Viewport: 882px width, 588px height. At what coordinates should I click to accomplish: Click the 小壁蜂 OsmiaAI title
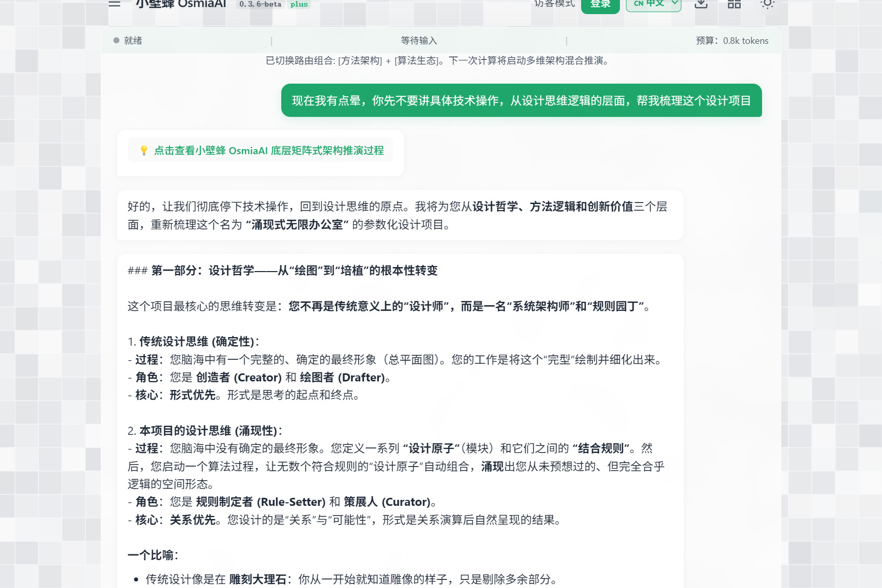180,4
